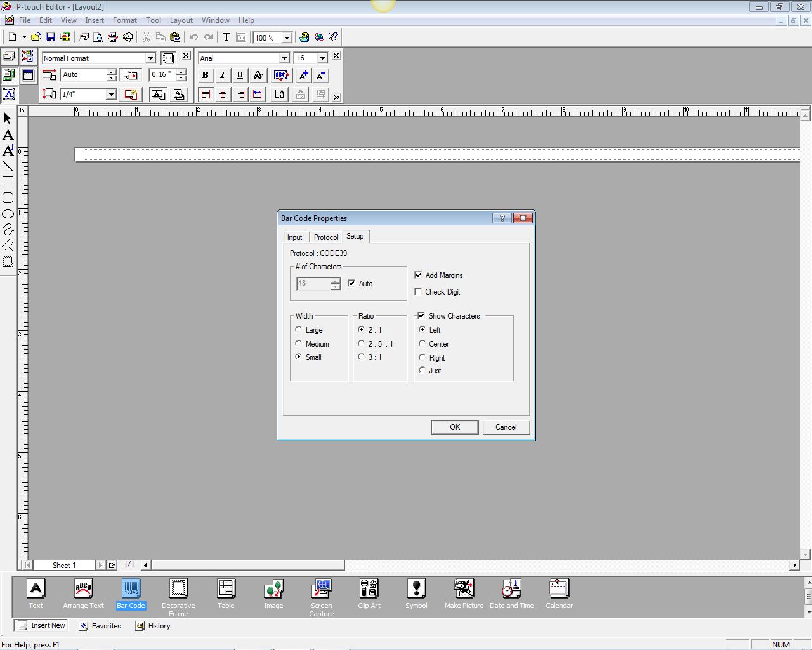Image resolution: width=812 pixels, height=650 pixels.
Task: Click the Paste clipboard icon
Action: [x=175, y=37]
